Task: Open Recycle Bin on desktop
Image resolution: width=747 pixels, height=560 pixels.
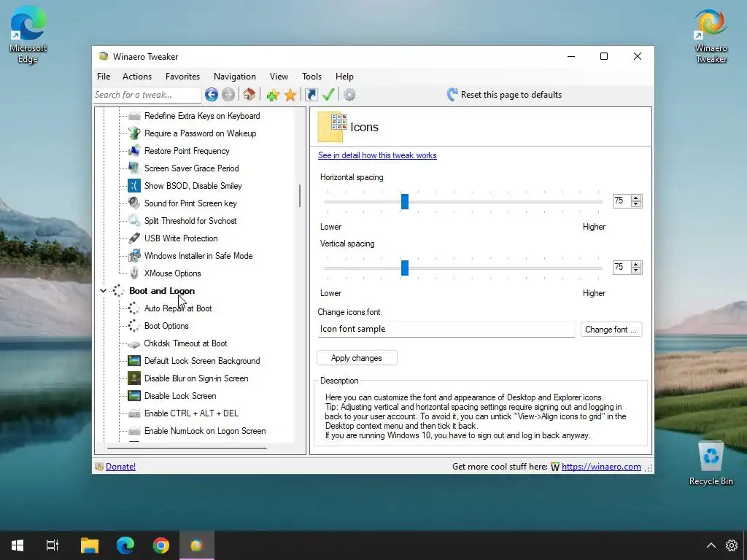Action: tap(711, 463)
